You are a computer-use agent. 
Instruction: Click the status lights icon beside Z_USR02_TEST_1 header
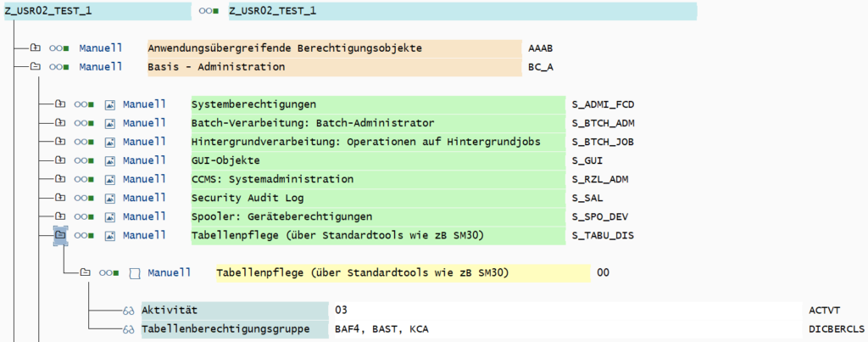[x=209, y=11]
